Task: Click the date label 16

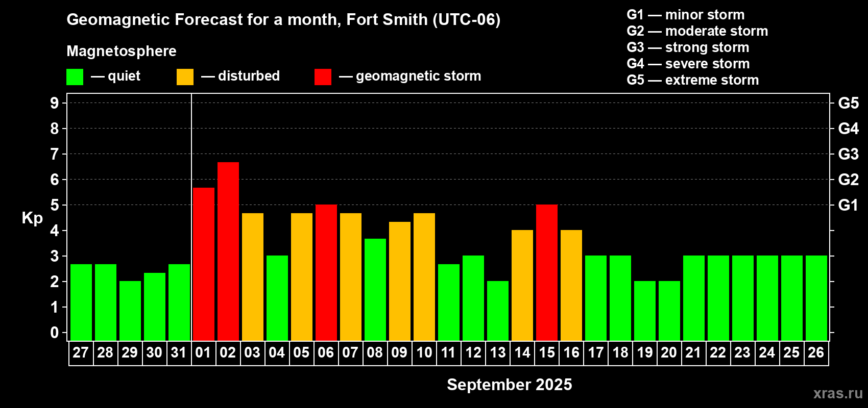Action: click(x=571, y=352)
